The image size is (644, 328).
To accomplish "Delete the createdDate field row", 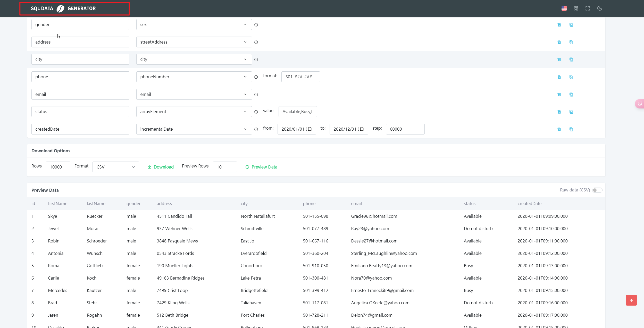I will coord(559,129).
